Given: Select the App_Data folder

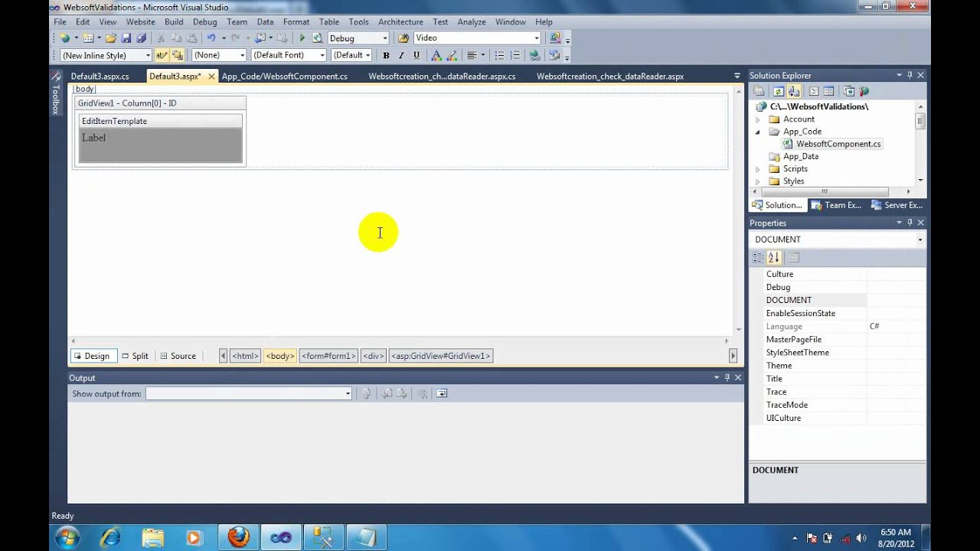Looking at the screenshot, I should point(801,157).
